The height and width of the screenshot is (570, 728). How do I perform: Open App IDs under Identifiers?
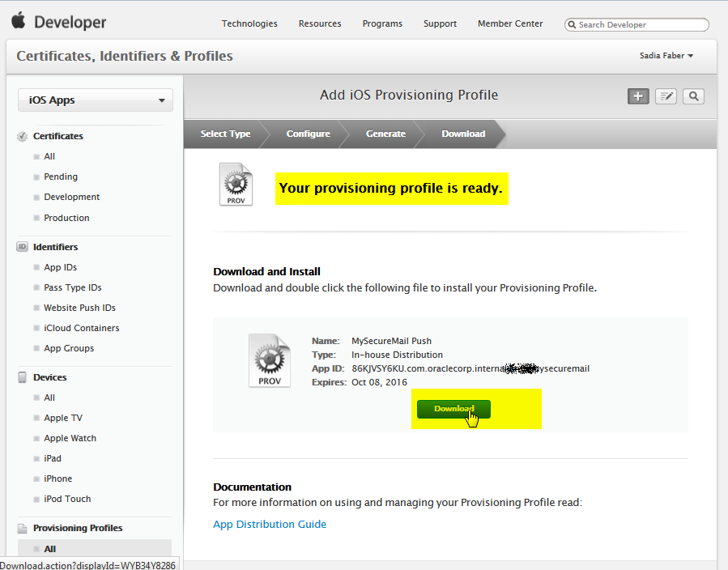[x=61, y=267]
